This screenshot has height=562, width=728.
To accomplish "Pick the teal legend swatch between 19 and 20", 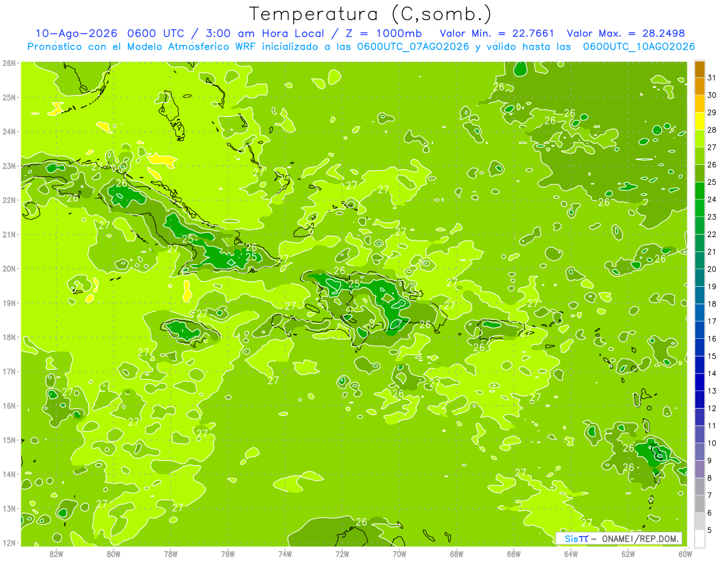I will coord(699,278).
